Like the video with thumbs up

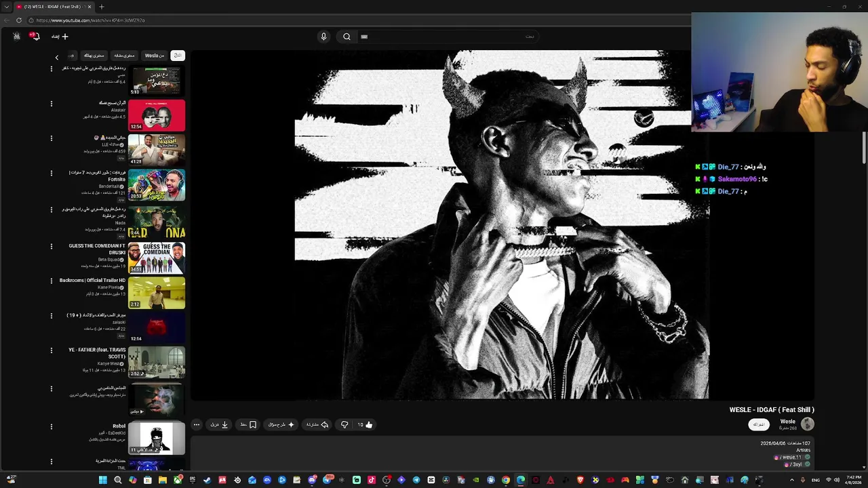coord(366,425)
